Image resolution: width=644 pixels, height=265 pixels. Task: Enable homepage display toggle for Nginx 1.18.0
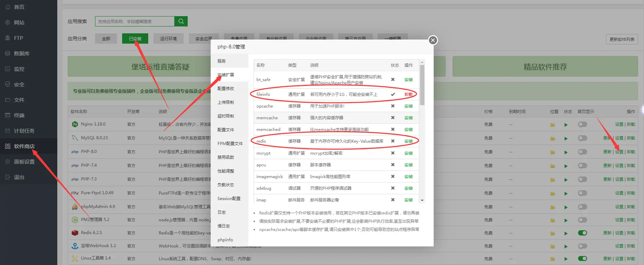click(x=582, y=124)
